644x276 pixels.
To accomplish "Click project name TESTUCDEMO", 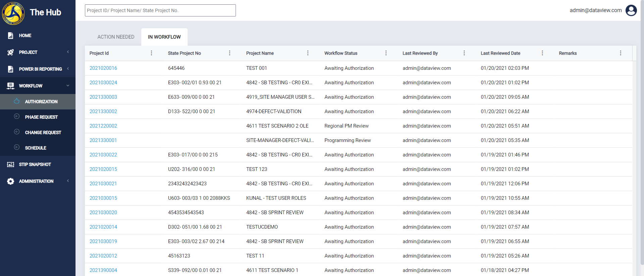I will [262, 227].
